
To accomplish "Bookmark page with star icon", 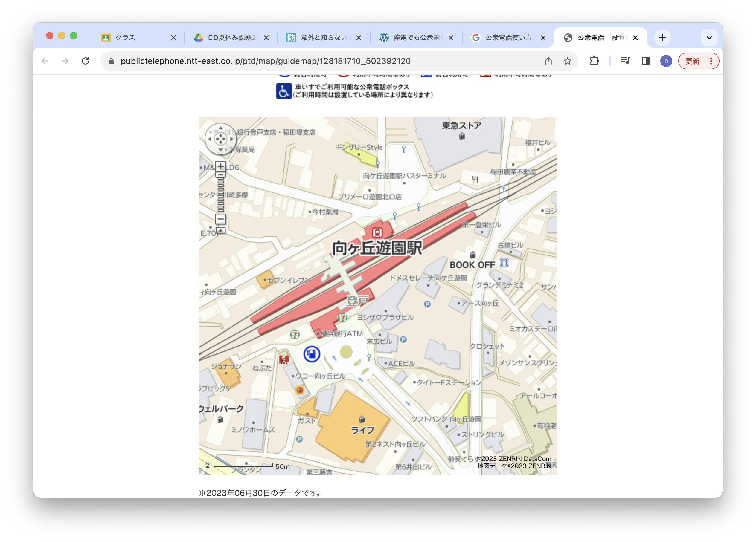I will pyautogui.click(x=567, y=61).
